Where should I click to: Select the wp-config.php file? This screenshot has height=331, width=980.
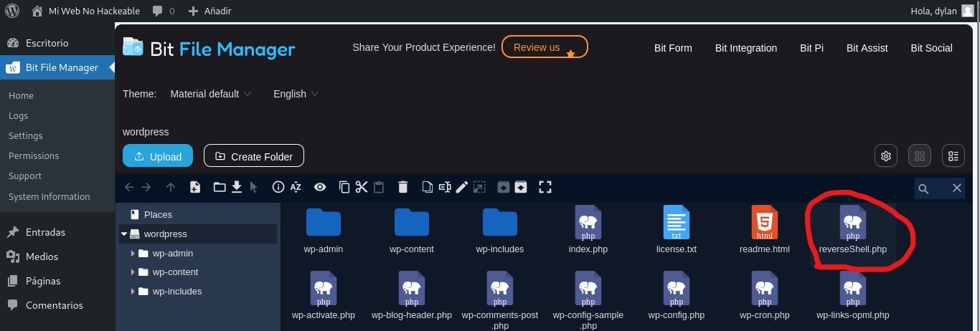pyautogui.click(x=677, y=296)
